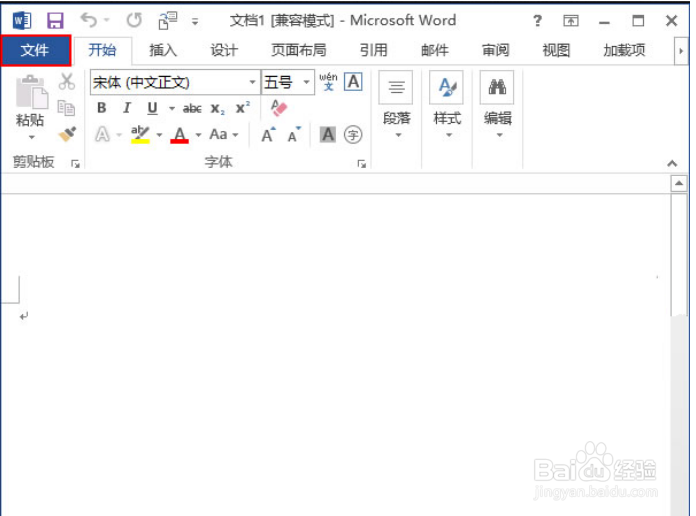Apply Text Effects outlined A
The height and width of the screenshot is (516, 696).
pos(102,134)
